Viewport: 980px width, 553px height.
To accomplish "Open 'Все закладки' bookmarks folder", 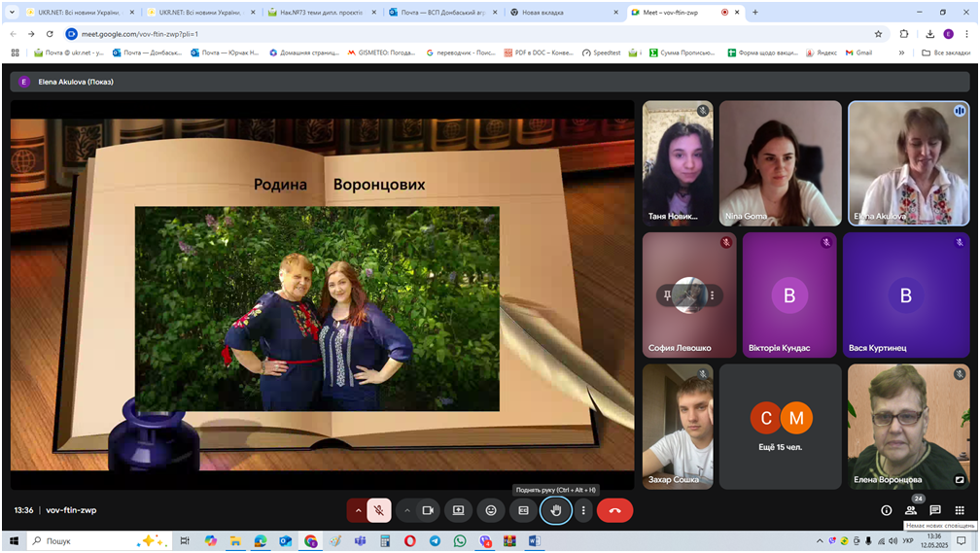I will [x=946, y=52].
